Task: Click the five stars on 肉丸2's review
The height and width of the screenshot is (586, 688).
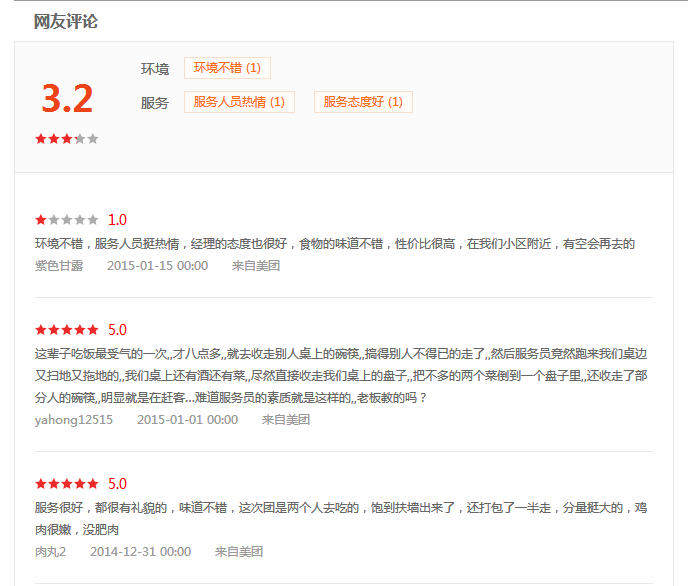Action: 67,484
